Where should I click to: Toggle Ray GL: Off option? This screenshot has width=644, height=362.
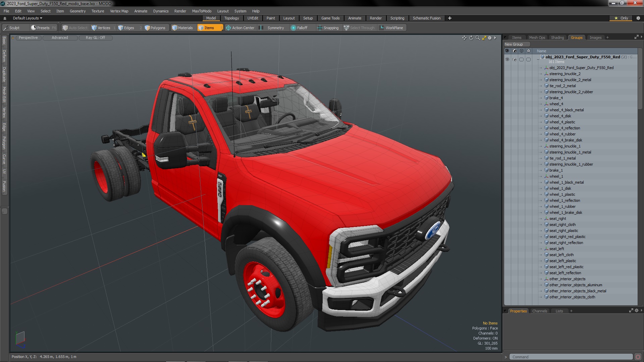(95, 38)
